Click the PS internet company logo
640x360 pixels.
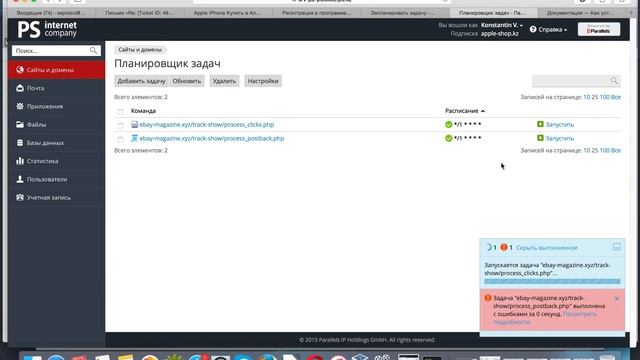click(x=47, y=29)
